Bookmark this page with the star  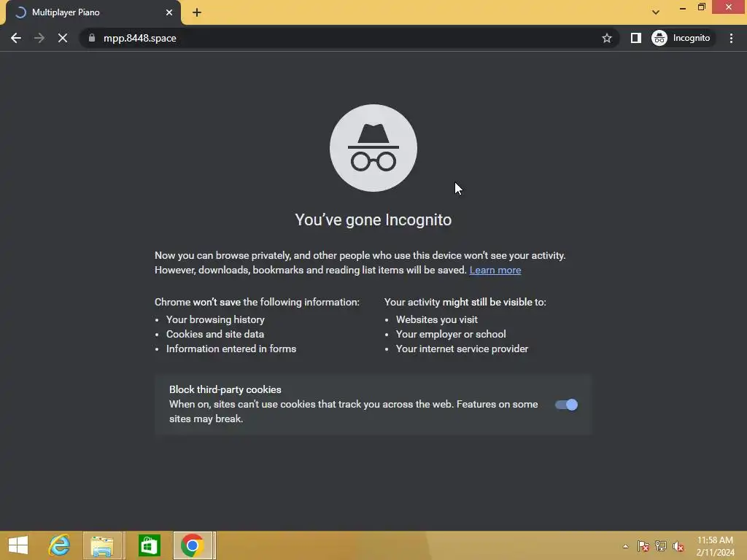point(606,38)
